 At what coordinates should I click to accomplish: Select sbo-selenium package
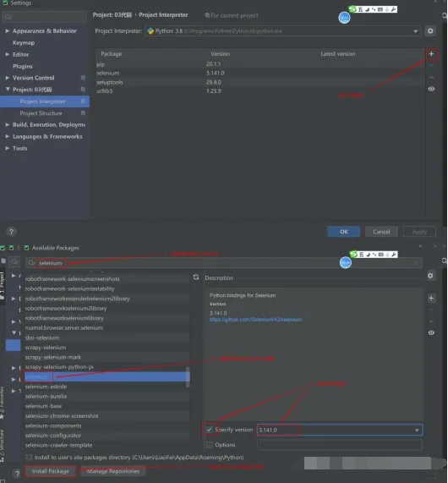click(107, 338)
